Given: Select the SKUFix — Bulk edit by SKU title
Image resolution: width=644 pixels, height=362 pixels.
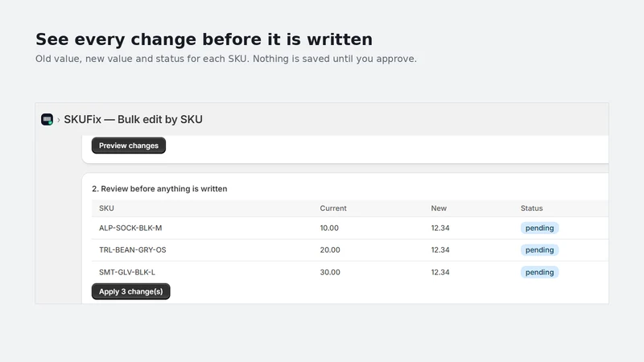Looking at the screenshot, I should [133, 119].
